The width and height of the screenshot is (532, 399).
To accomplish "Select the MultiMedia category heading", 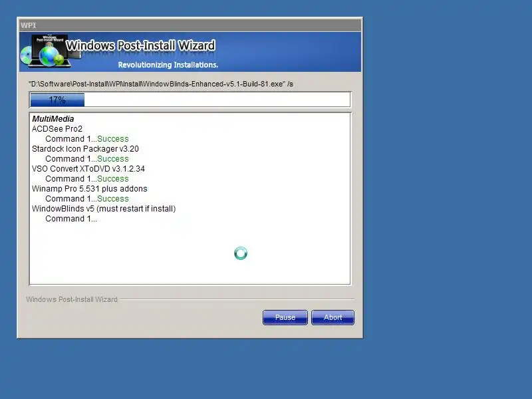I will click(x=53, y=119).
